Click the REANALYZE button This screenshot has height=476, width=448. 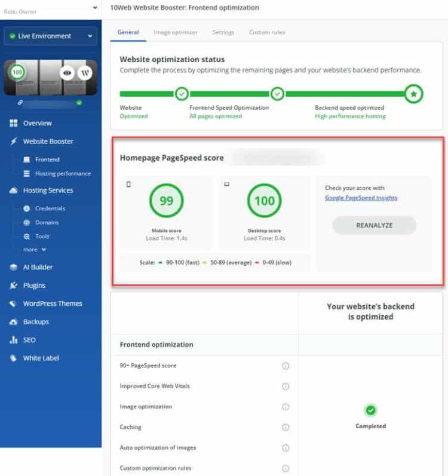[x=375, y=225]
